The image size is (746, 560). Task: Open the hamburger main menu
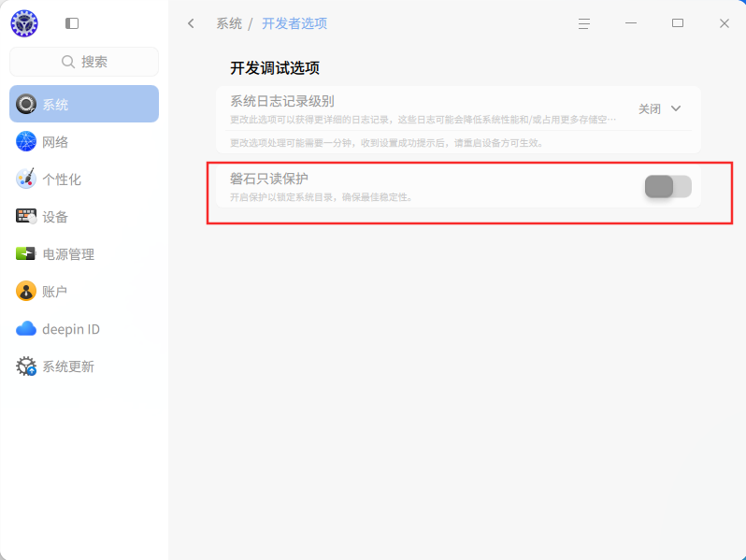tap(584, 23)
